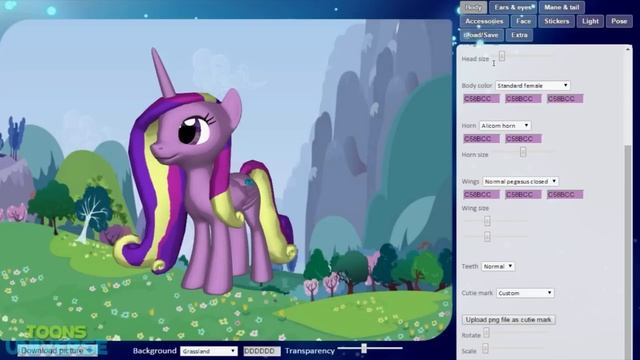Open the Body color preset dropdown
This screenshot has height=360, width=640.
coord(533,85)
